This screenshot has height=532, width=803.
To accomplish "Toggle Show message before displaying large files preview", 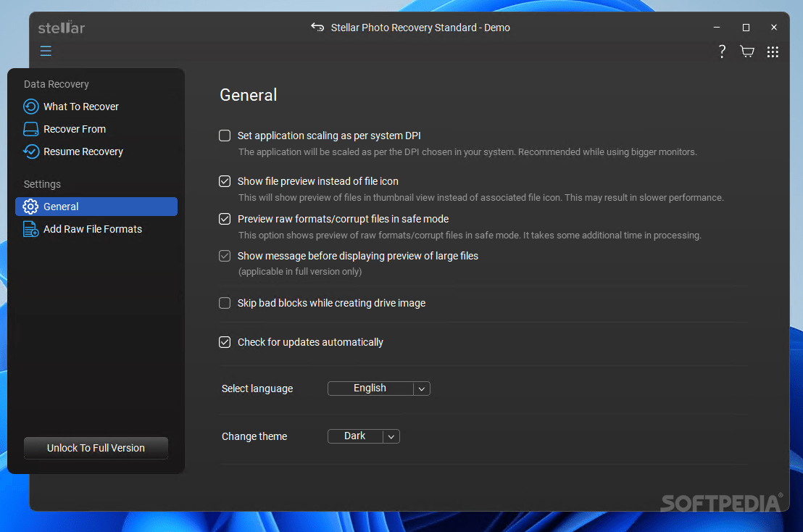I will click(225, 256).
